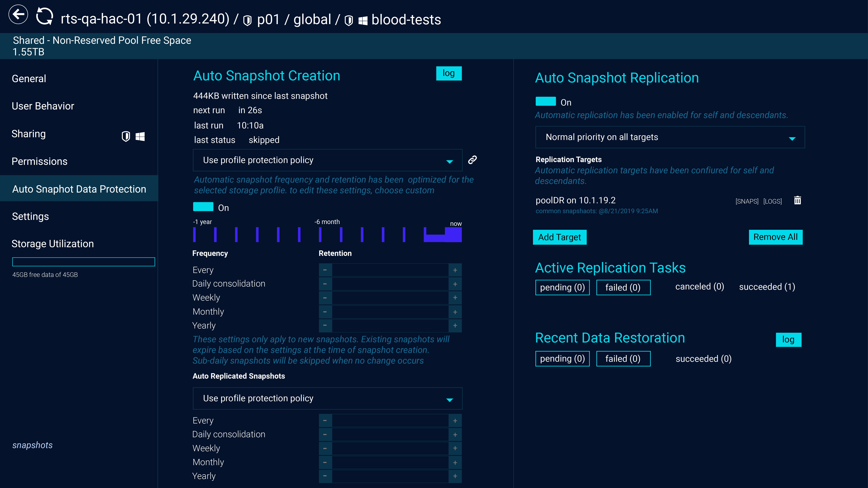868x488 pixels.
Task: Click the -6 month timeline marker
Action: pos(320,235)
